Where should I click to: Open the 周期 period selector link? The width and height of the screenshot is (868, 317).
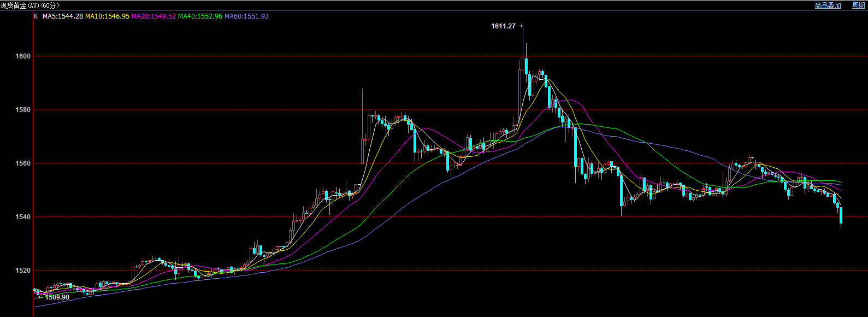tap(858, 5)
